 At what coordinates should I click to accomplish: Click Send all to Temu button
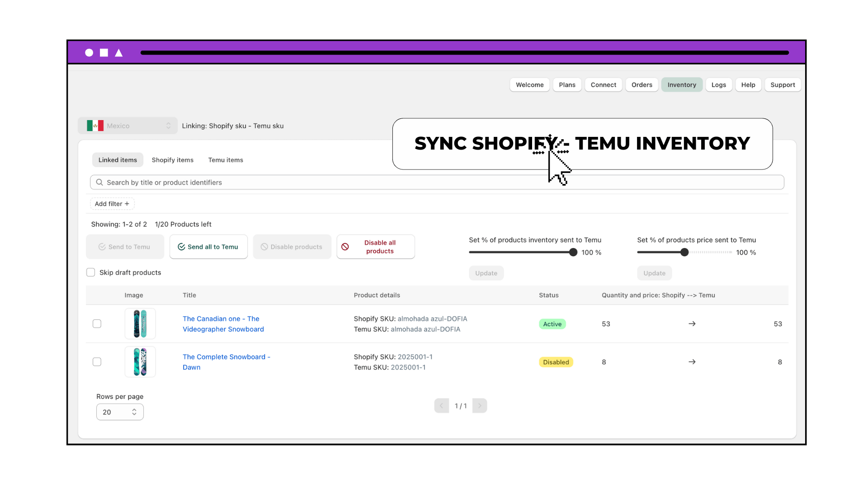click(208, 247)
